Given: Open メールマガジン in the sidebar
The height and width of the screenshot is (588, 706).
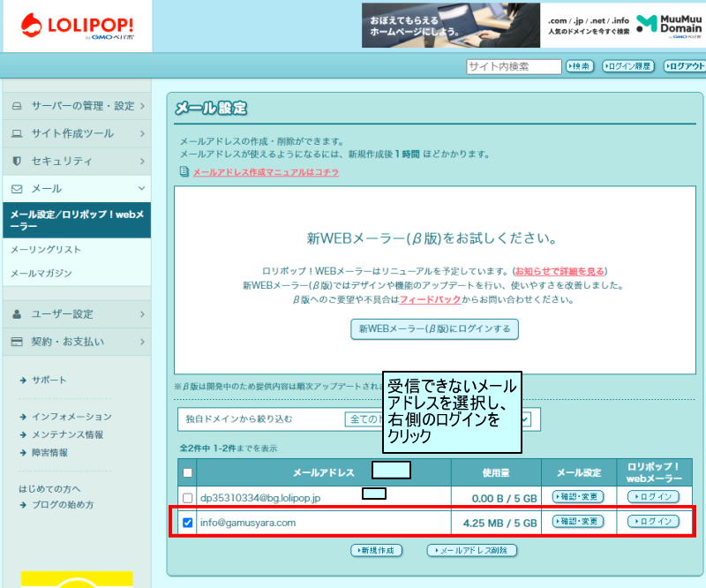Looking at the screenshot, I should point(41,274).
